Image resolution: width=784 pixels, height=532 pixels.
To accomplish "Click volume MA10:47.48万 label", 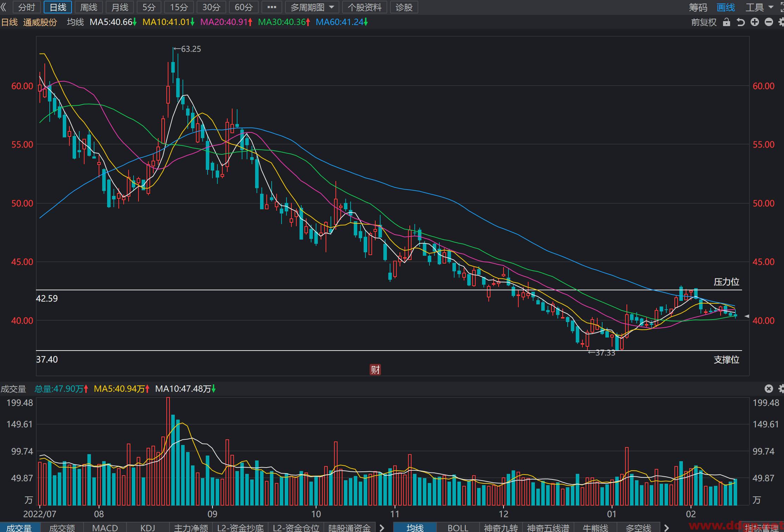I will pos(185,389).
